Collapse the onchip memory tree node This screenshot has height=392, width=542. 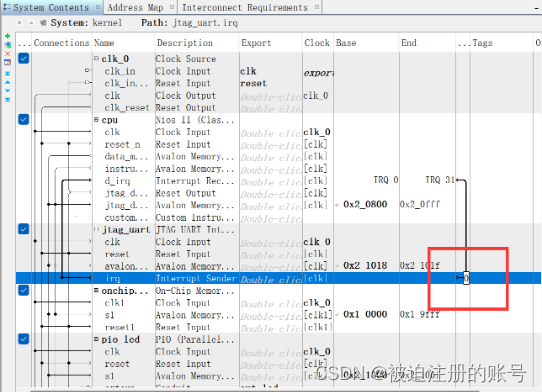96,290
